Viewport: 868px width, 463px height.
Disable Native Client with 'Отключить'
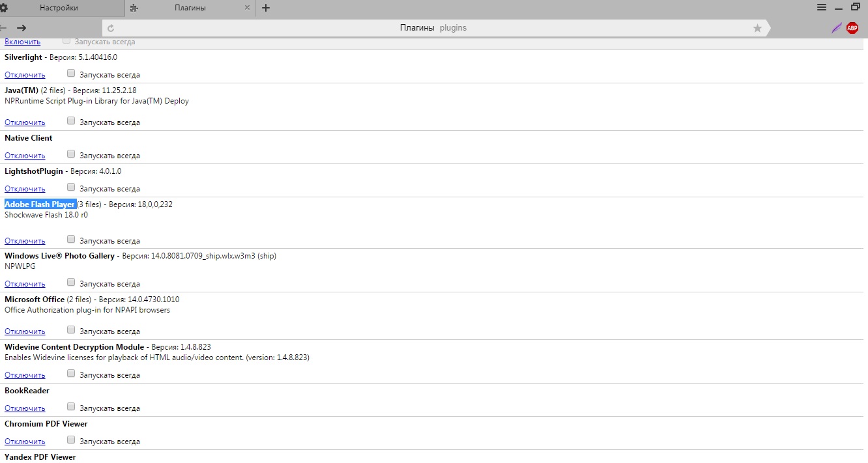coord(25,156)
